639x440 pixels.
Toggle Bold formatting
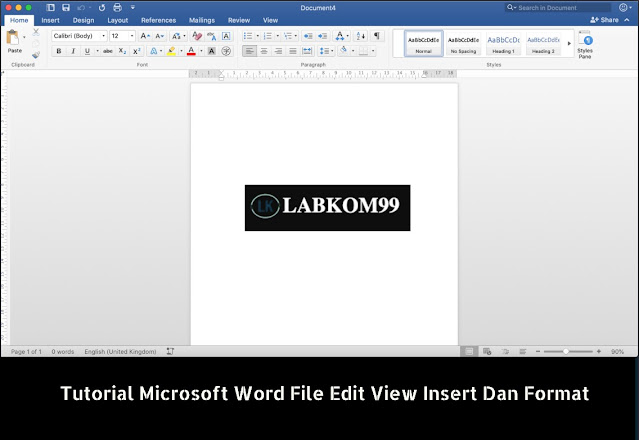(x=59, y=51)
